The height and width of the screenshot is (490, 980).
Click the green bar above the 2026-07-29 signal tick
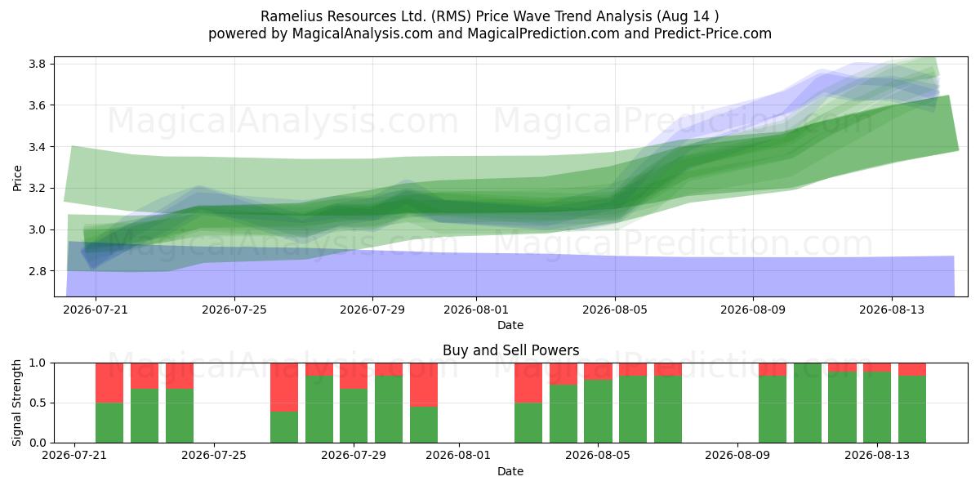[x=354, y=416]
